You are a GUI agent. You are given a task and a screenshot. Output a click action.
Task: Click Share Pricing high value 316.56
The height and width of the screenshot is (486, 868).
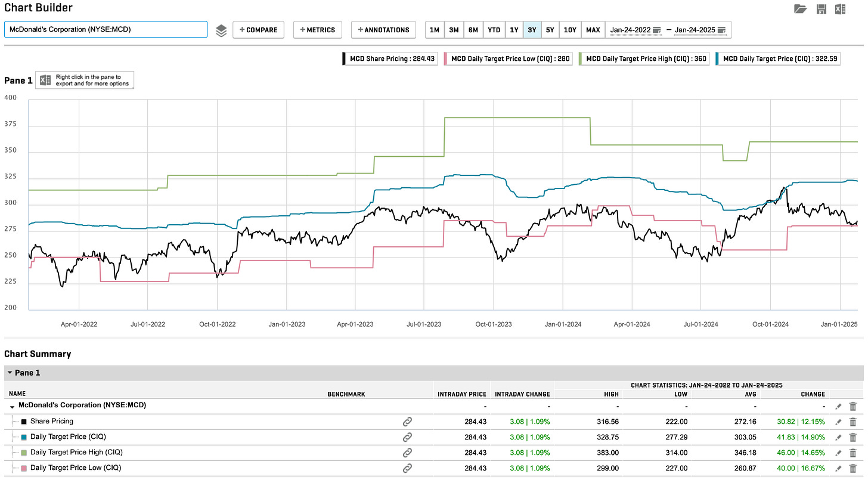[x=608, y=422]
